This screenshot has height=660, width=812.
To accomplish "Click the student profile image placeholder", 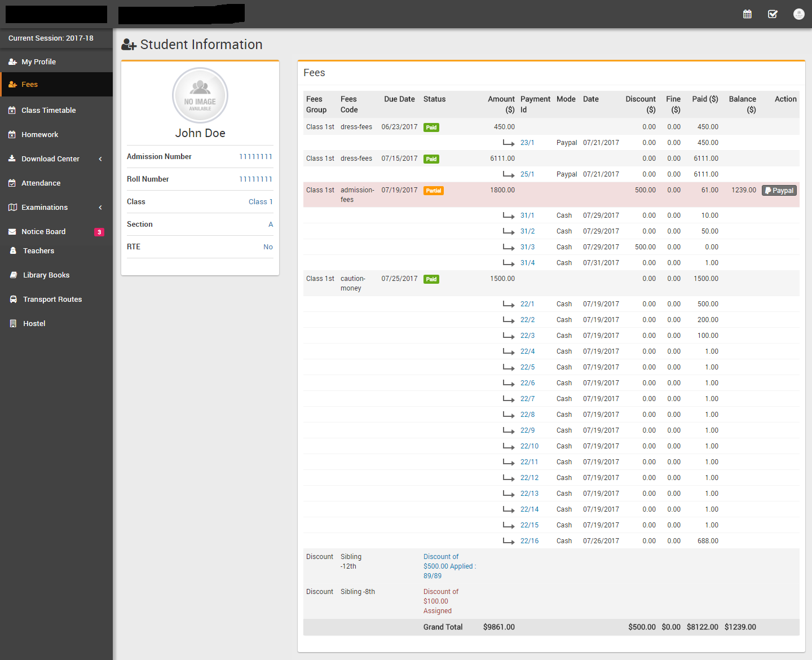I will (200, 95).
